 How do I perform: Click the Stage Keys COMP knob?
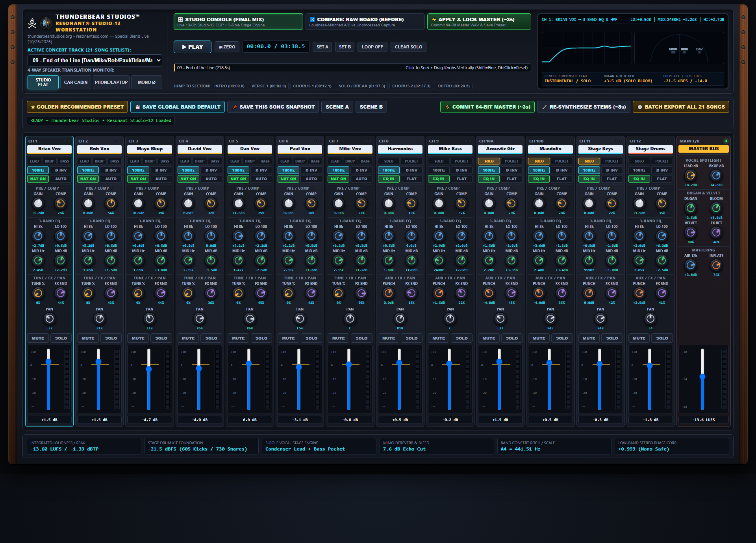click(612, 203)
